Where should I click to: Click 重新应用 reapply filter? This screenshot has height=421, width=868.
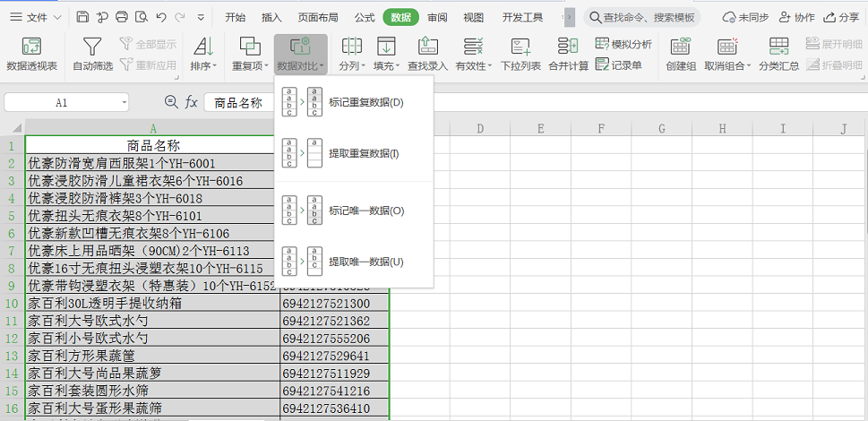coord(149,65)
